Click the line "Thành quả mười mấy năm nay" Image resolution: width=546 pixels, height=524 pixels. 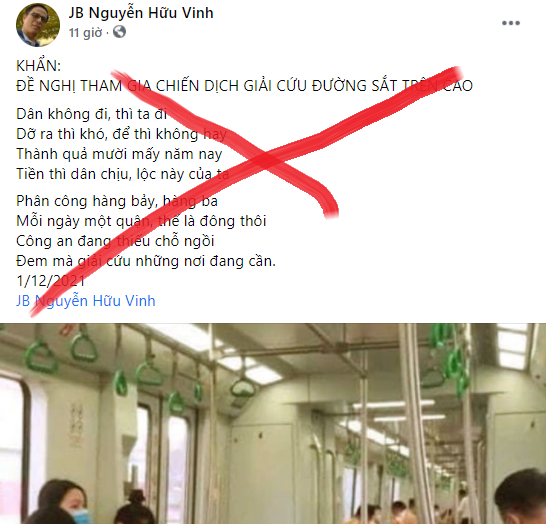119,154
